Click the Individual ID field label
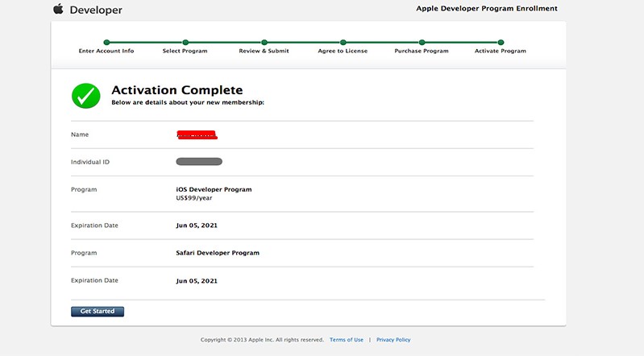This screenshot has width=644, height=356. [x=90, y=162]
